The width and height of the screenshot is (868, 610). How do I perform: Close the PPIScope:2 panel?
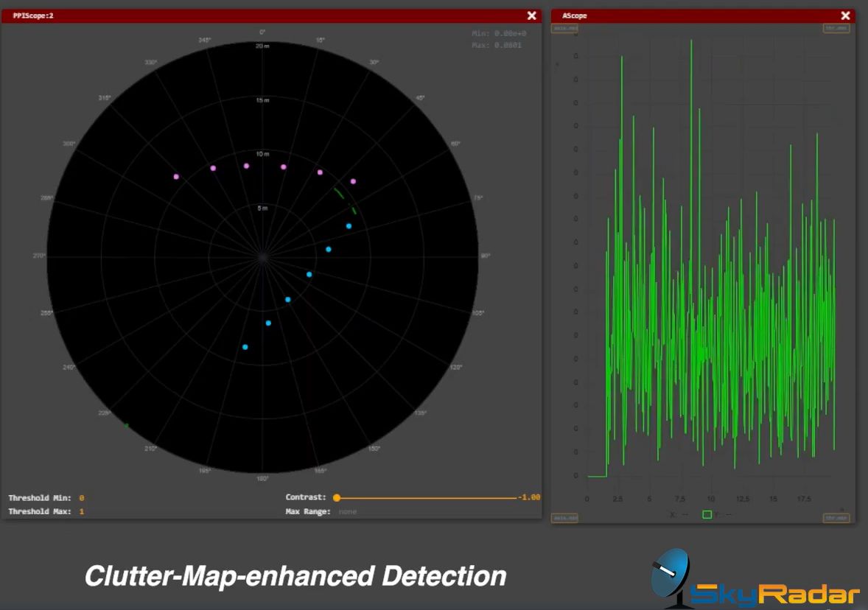point(531,15)
